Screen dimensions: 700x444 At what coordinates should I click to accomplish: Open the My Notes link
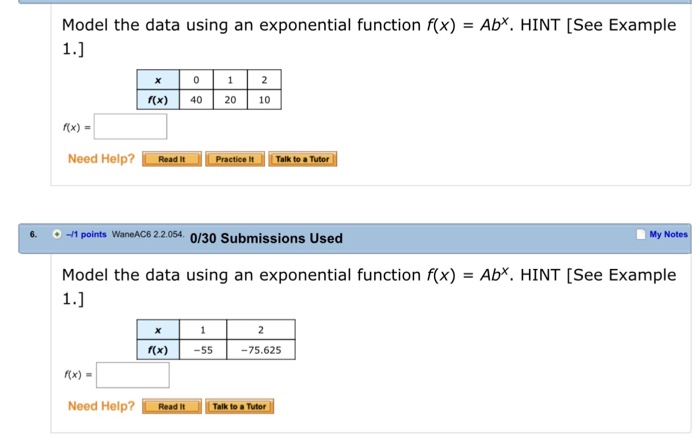pos(668,234)
